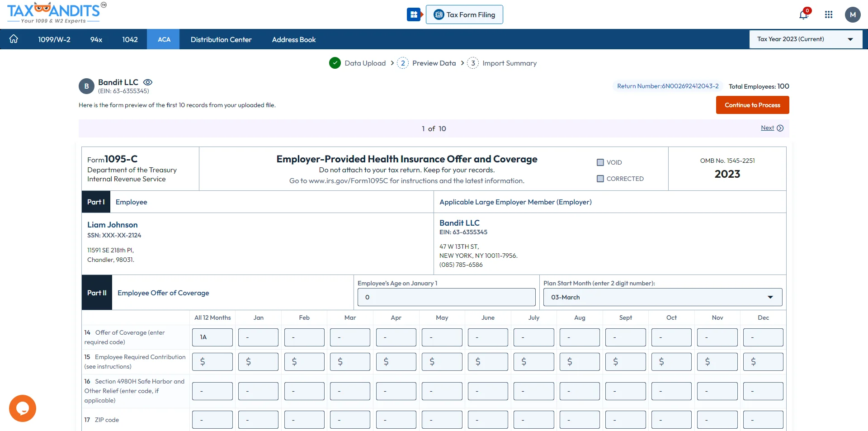Viewport: 868px width, 431px height.
Task: Open the 1099/W-2 menu
Action: (x=54, y=39)
